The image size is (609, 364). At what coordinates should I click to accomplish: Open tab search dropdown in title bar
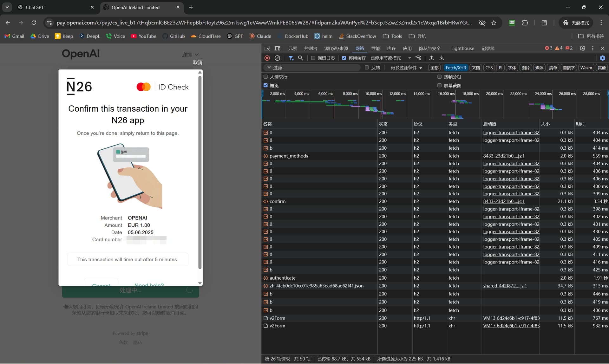[7, 7]
